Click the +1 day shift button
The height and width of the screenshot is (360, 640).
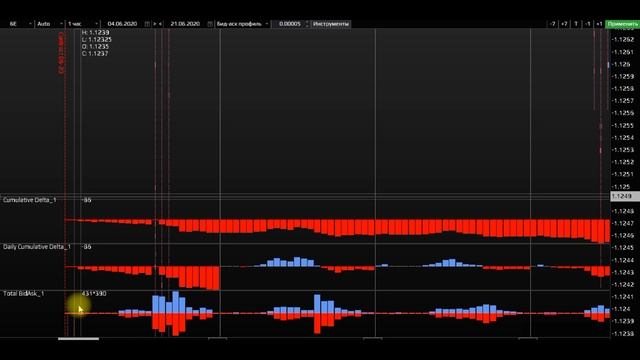(599, 24)
